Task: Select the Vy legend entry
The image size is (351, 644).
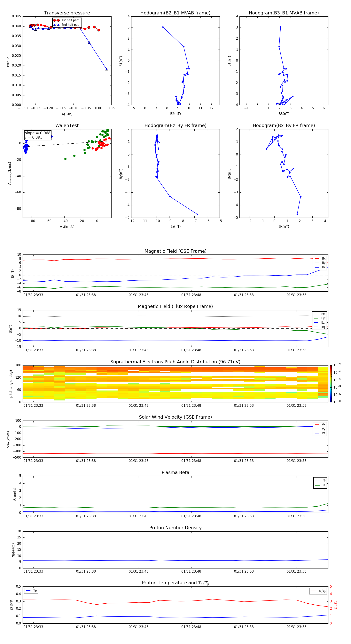Action: [x=320, y=429]
